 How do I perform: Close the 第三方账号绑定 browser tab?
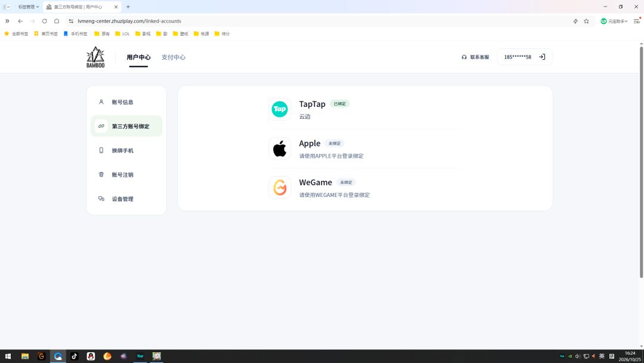pyautogui.click(x=116, y=7)
